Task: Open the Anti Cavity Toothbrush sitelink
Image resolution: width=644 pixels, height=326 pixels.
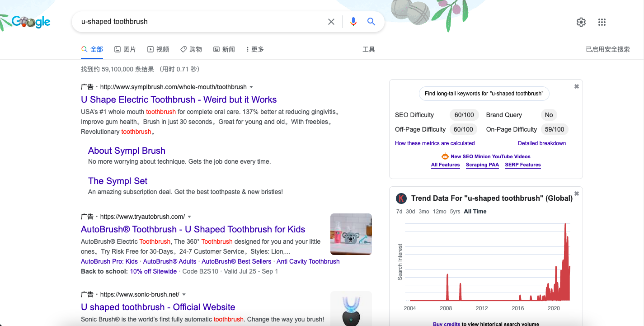Action: pyautogui.click(x=308, y=261)
